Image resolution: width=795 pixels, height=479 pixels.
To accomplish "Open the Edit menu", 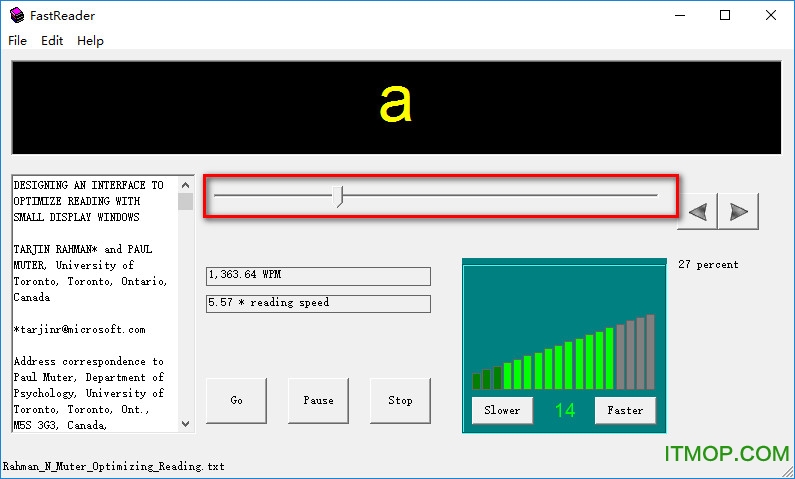I will 52,41.
